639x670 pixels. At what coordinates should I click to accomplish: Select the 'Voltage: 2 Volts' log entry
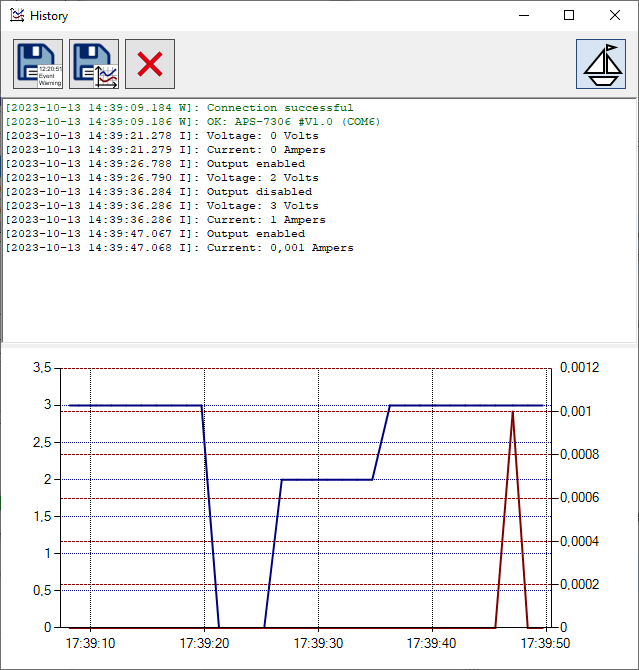pos(162,178)
